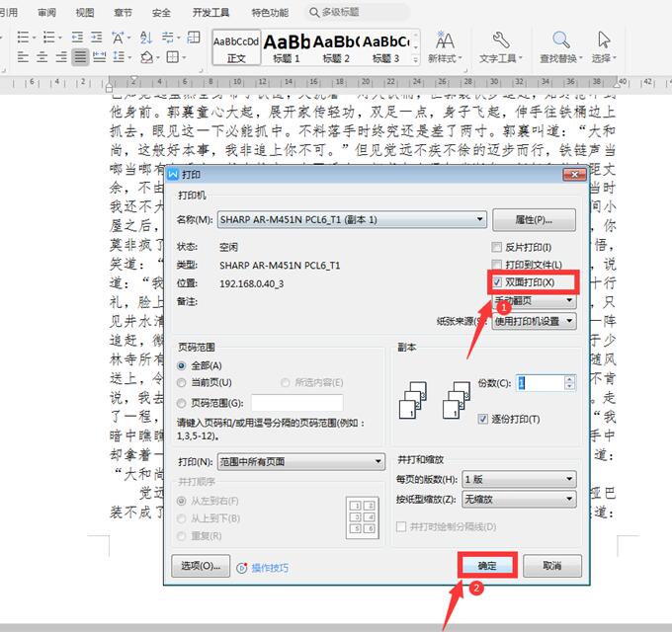The height and width of the screenshot is (632, 672).
Task: Open the 章节 tab
Action: [123, 13]
